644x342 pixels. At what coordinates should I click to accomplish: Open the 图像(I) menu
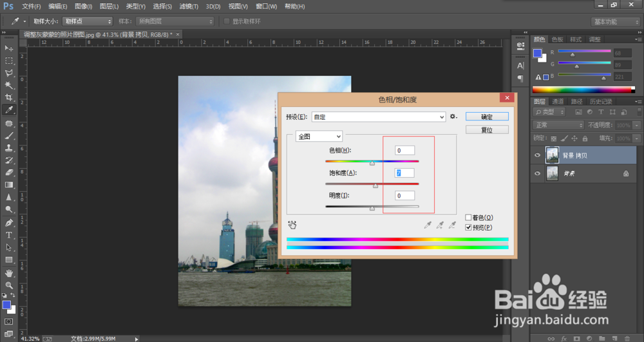pos(83,6)
